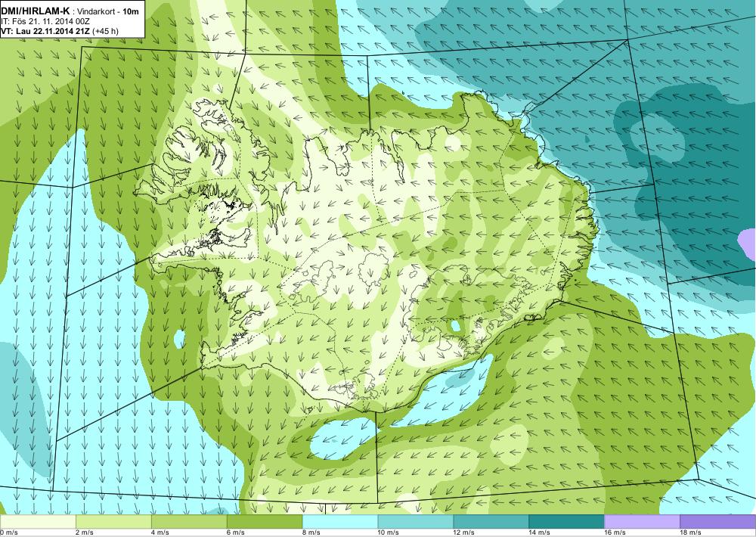
Task: Click the 18 m/s purple legend swatch
Action: [718, 522]
